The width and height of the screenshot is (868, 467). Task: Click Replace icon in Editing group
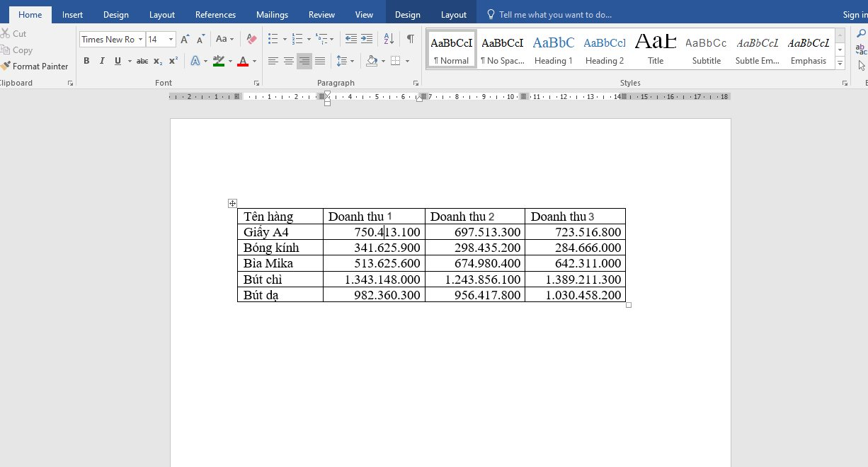click(862, 50)
